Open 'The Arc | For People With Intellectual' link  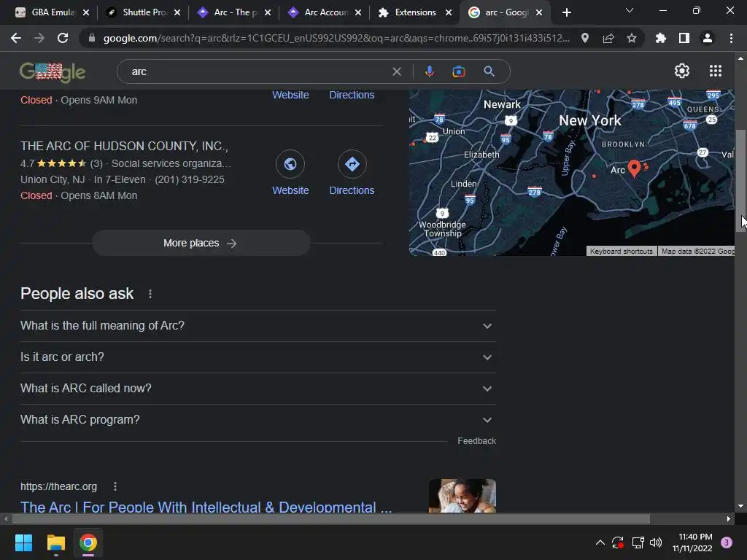tap(206, 507)
